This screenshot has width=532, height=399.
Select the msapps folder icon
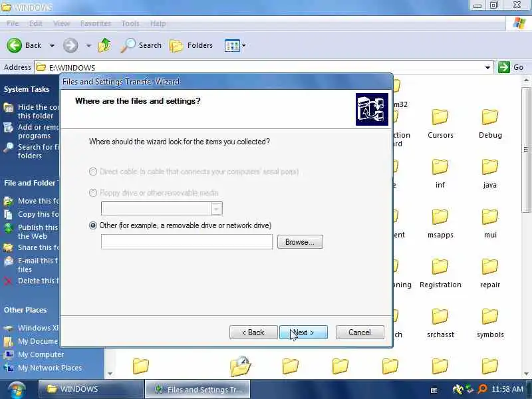point(440,217)
